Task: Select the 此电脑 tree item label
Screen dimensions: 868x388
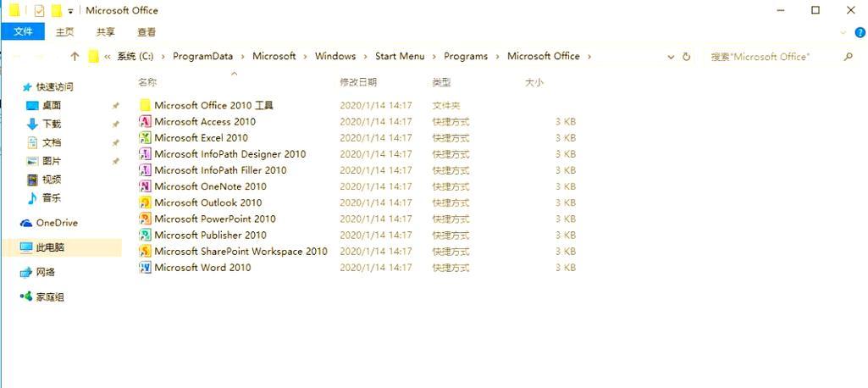Action: click(50, 247)
